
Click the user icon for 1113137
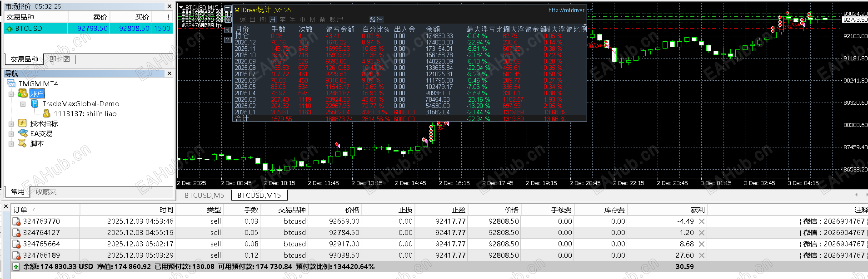coord(46,113)
